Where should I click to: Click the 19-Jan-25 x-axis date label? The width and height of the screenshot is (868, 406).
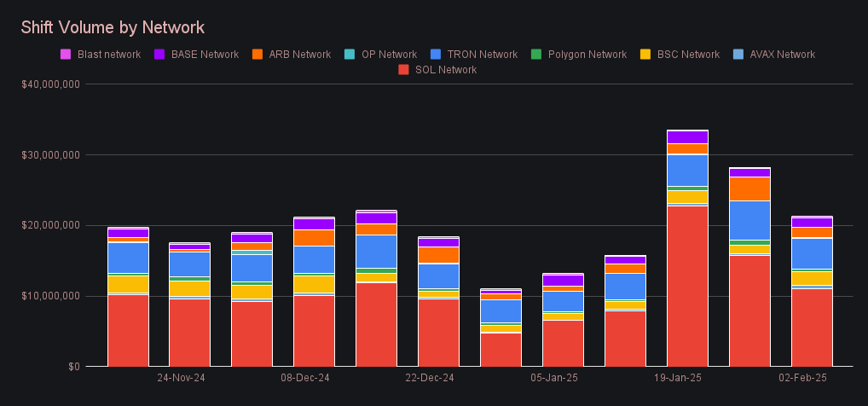pyautogui.click(x=678, y=377)
